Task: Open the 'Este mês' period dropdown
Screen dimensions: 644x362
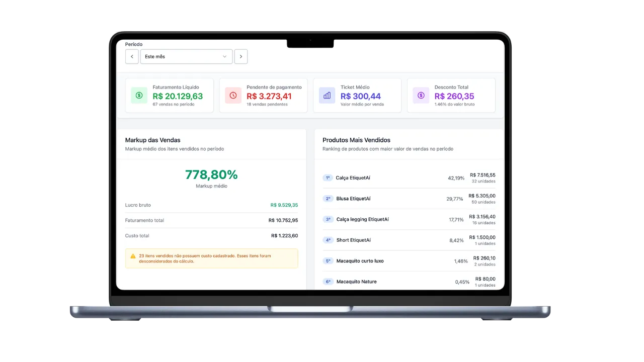Action: (x=186, y=57)
